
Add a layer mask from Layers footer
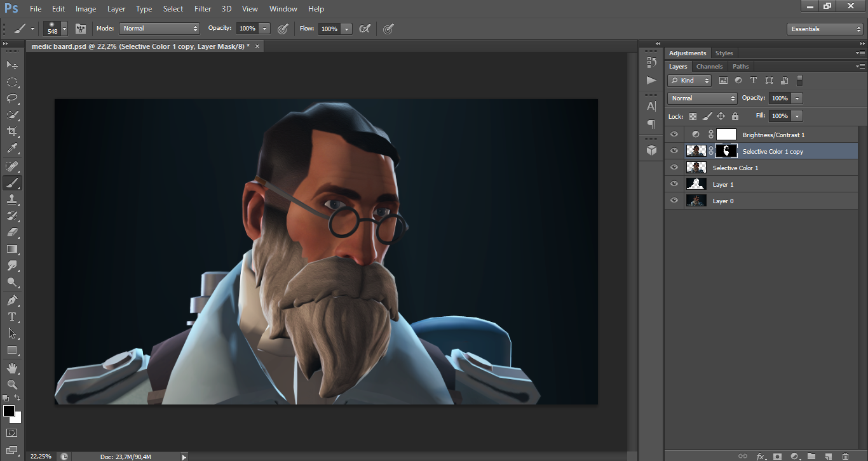(x=777, y=456)
